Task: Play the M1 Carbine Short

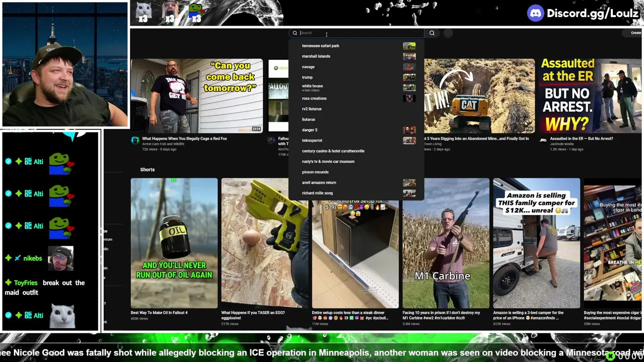Action: coord(446,243)
